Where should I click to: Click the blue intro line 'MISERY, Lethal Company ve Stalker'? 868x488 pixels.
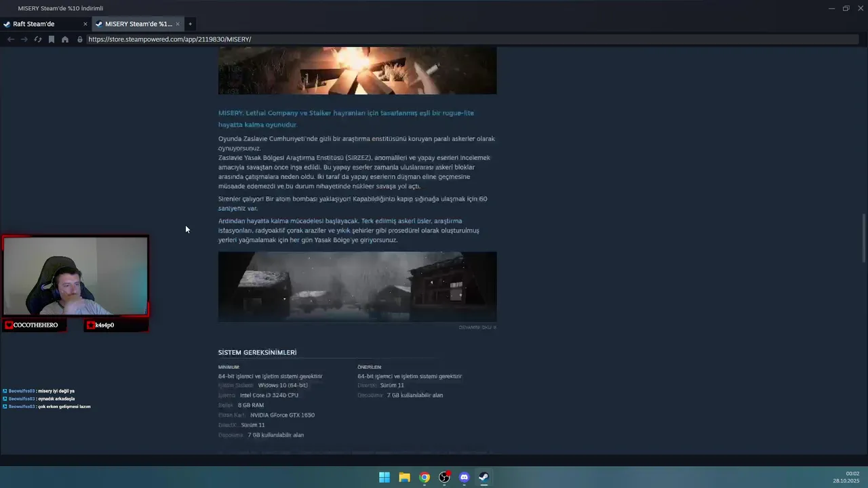pos(346,119)
